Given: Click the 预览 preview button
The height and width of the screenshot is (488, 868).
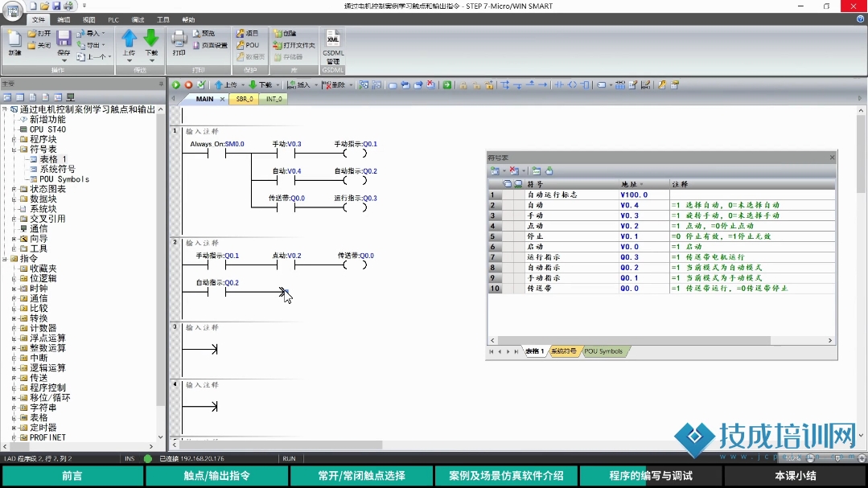Looking at the screenshot, I should (204, 33).
